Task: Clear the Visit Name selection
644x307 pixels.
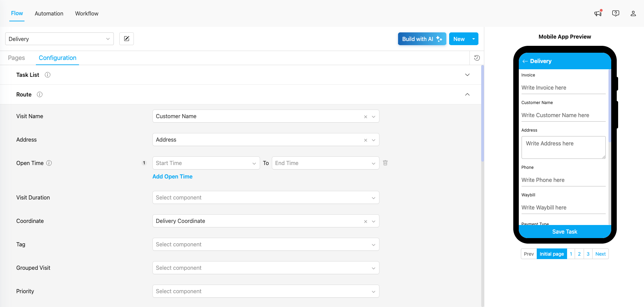Action: 366,117
